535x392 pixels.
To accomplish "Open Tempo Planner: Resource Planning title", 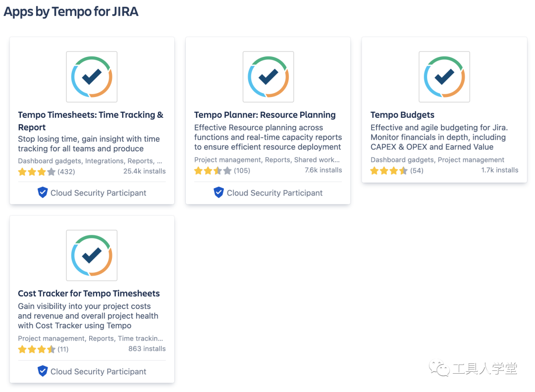I will [265, 115].
